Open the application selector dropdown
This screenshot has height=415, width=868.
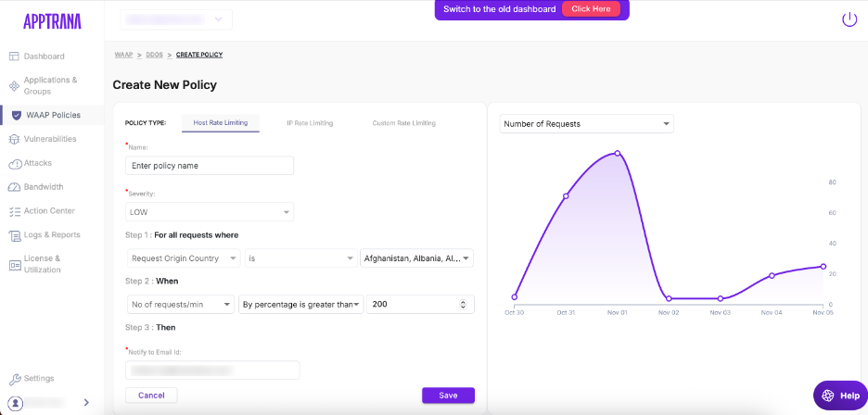click(176, 20)
